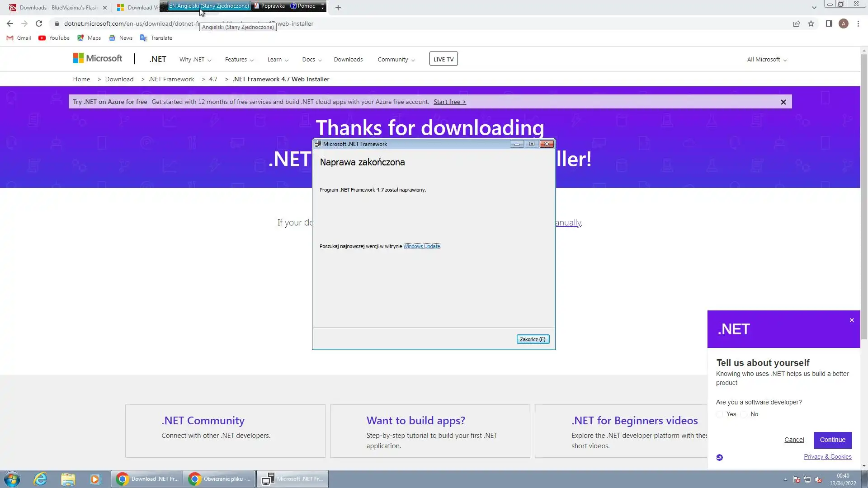Bookmark this page with star icon
The width and height of the screenshot is (868, 488).
(811, 23)
